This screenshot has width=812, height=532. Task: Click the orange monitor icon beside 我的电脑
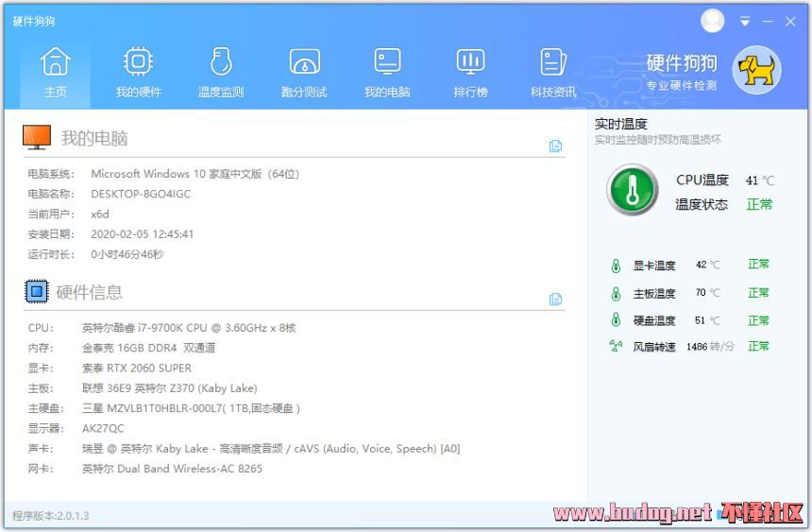coord(37,137)
